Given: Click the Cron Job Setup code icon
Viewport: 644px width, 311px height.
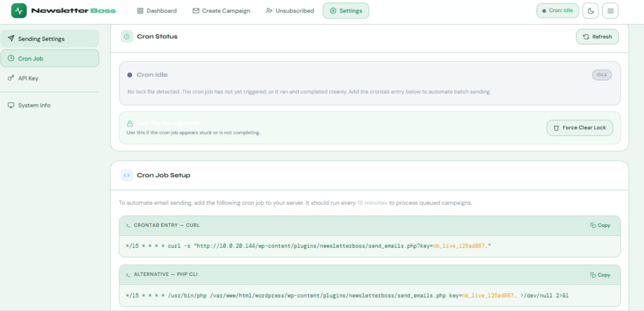Looking at the screenshot, I should [127, 175].
